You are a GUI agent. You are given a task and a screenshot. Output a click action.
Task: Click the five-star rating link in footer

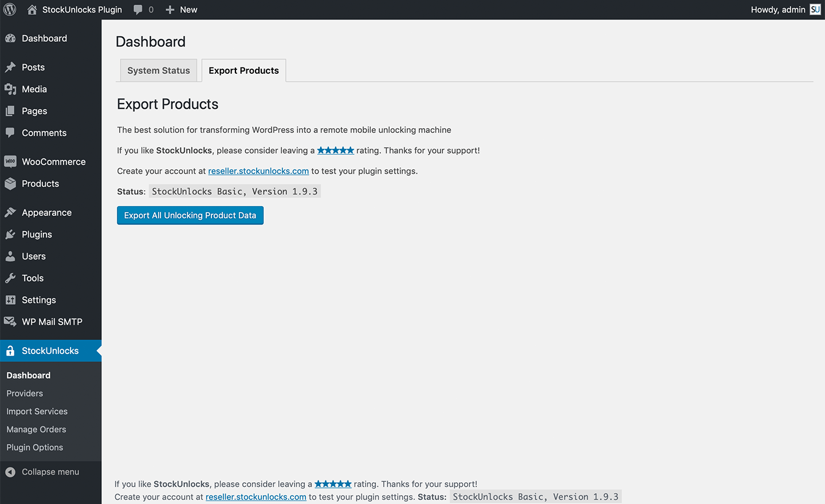333,484
